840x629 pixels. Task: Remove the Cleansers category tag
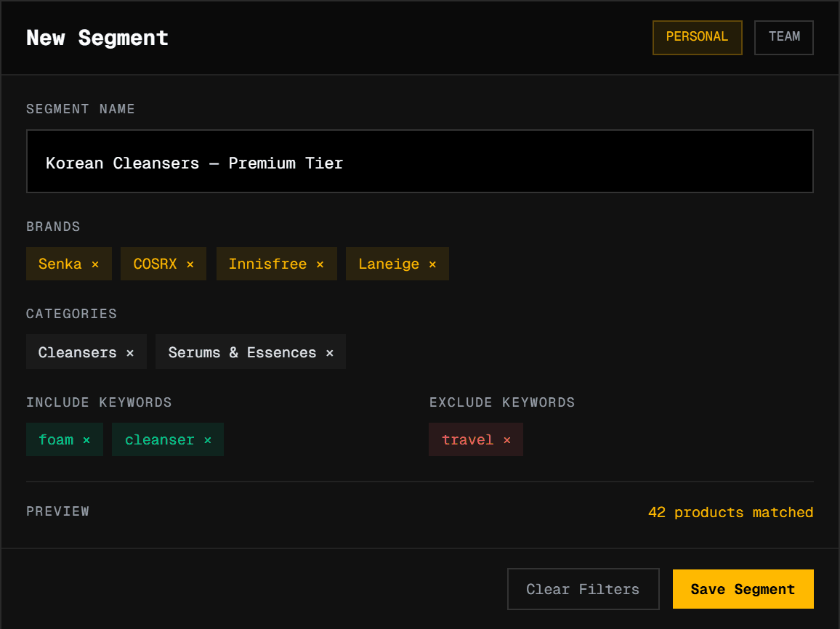(x=129, y=353)
